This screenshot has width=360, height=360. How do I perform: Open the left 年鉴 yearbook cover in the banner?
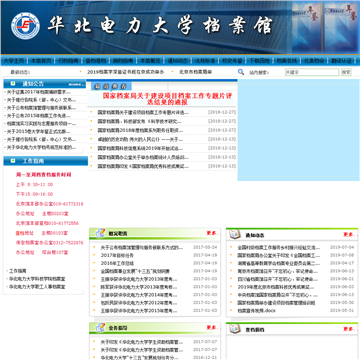point(307,27)
